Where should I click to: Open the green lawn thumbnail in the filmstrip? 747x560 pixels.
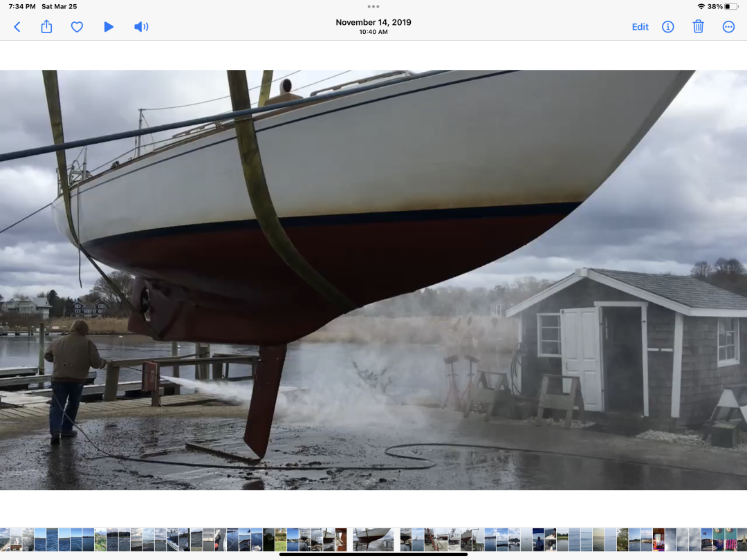[281, 539]
